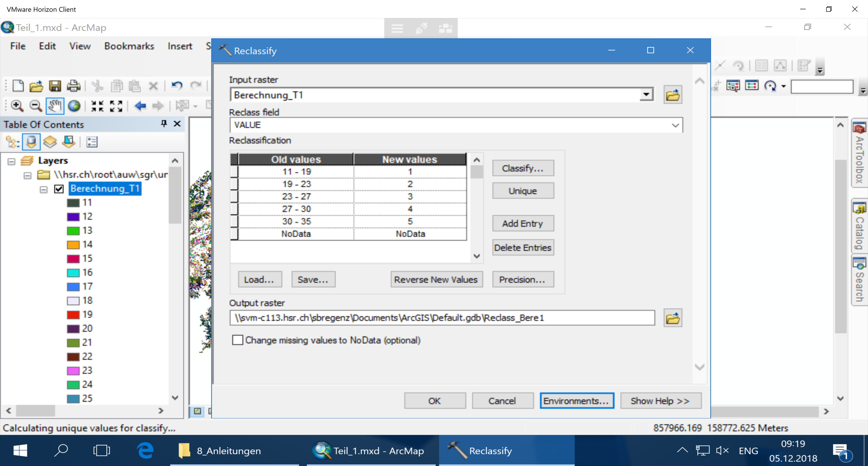
Task: Select the Pan hand tool
Action: click(x=54, y=106)
